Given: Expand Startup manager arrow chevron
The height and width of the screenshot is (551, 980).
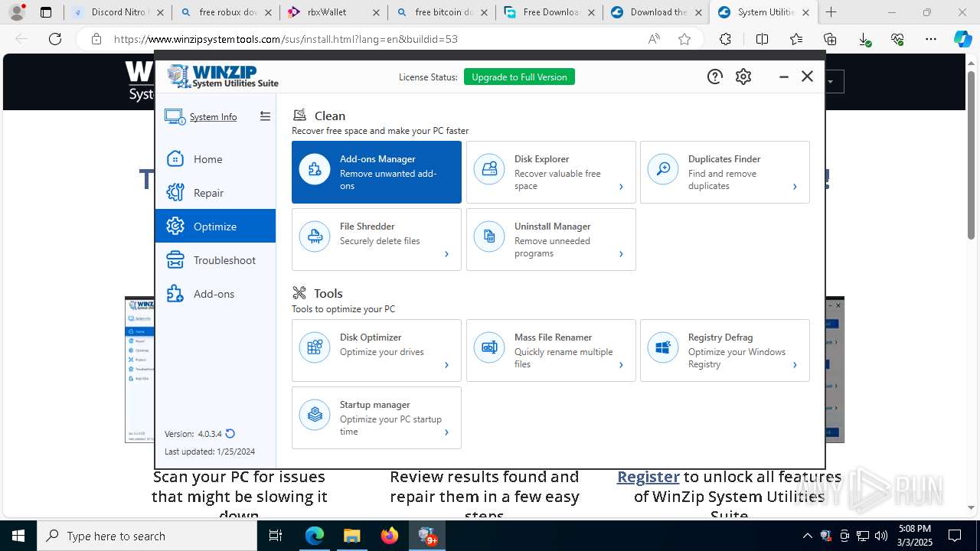Looking at the screenshot, I should [x=446, y=432].
